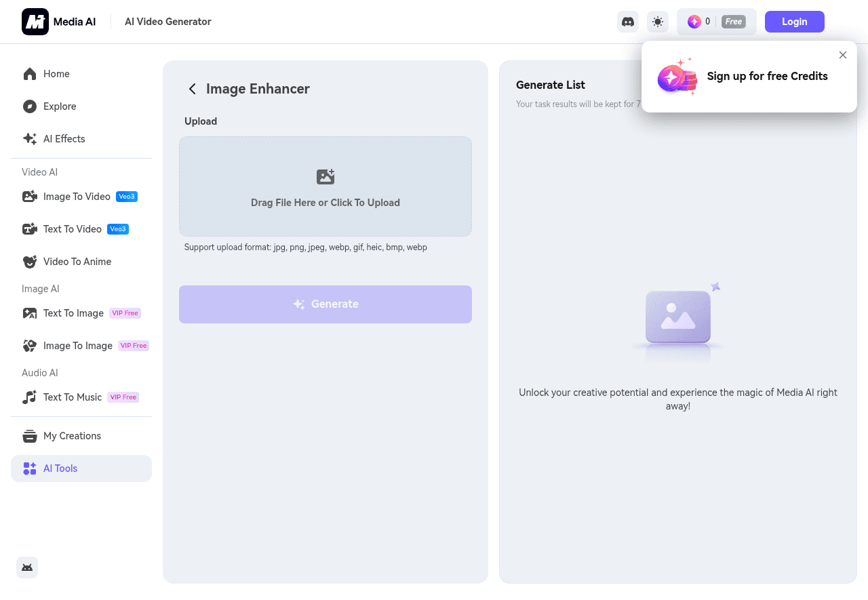
Task: Select the Video To Anime tool
Action: (x=77, y=261)
